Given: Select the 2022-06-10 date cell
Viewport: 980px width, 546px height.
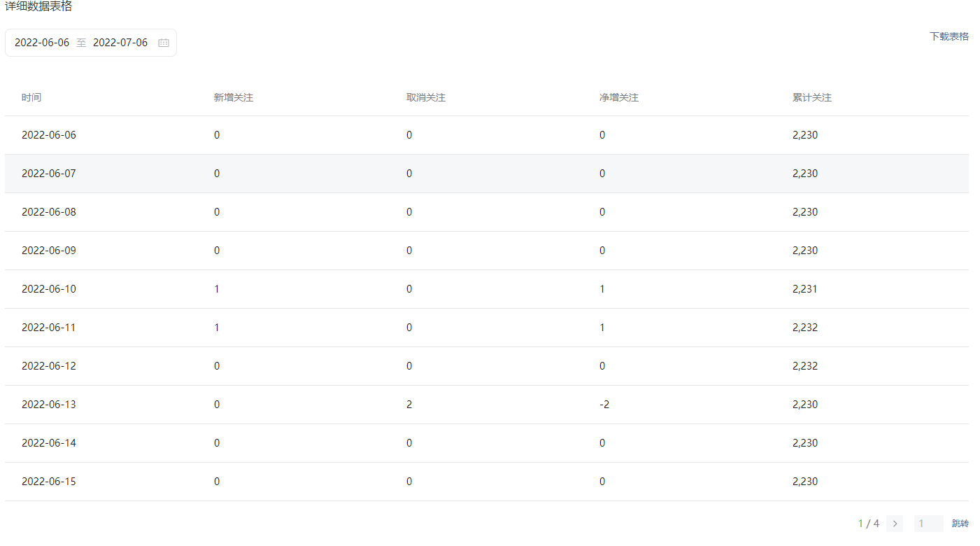Looking at the screenshot, I should click(x=49, y=289).
